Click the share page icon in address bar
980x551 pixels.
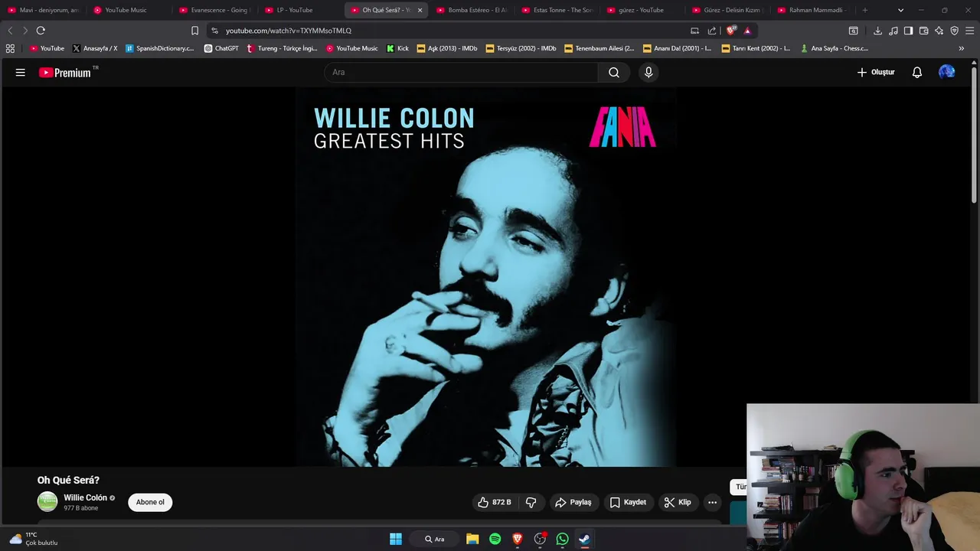712,31
